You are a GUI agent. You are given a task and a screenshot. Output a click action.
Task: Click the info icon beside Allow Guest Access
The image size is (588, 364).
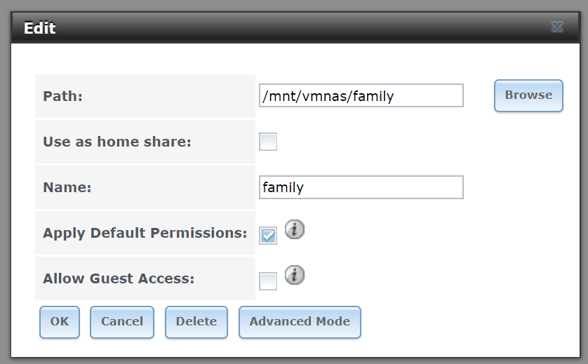click(295, 275)
